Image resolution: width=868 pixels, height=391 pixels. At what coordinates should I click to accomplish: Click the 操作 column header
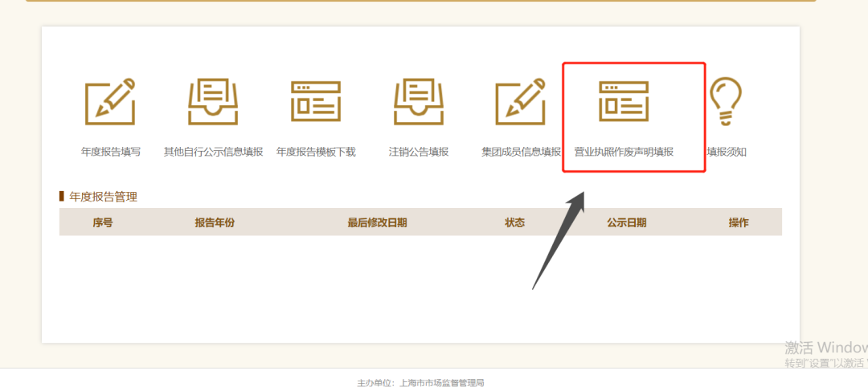click(739, 223)
